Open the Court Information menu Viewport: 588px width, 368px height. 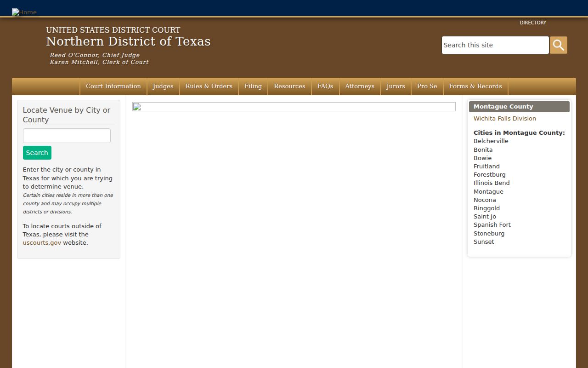coord(113,86)
